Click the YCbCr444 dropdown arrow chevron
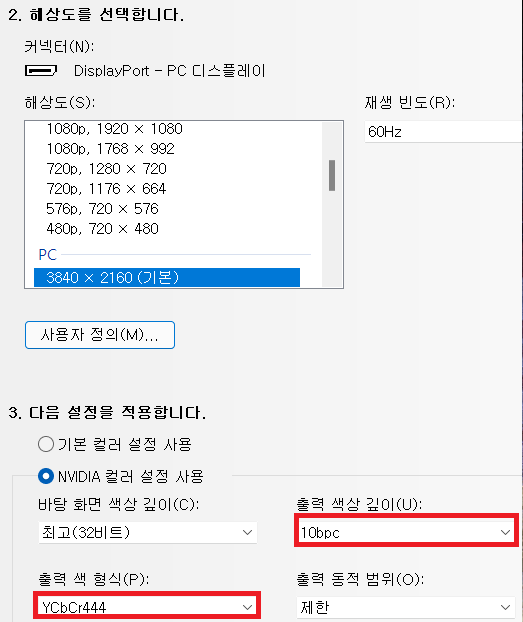Image resolution: width=523 pixels, height=622 pixels. (247, 607)
